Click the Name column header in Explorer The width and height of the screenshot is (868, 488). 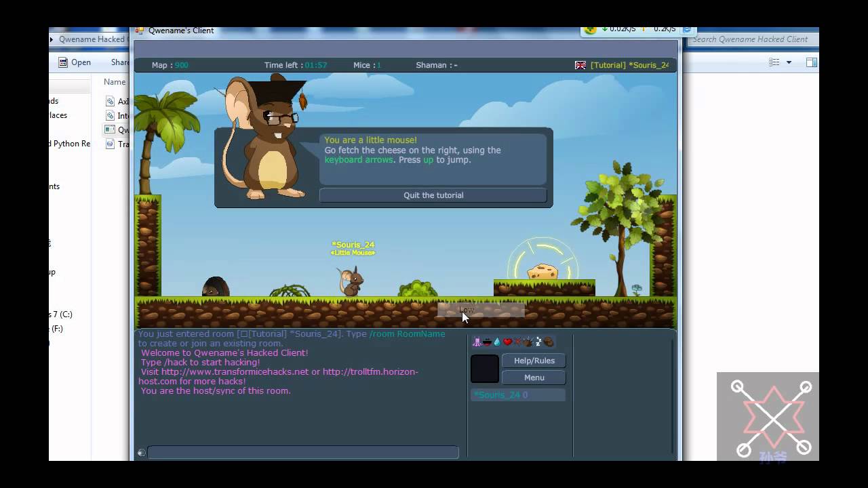click(115, 82)
